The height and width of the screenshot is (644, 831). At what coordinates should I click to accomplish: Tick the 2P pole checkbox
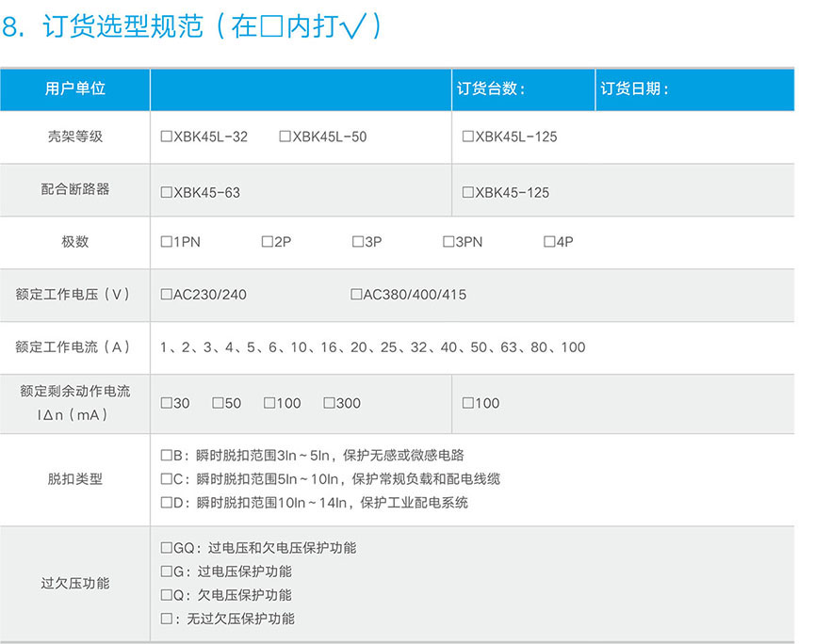pos(268,242)
